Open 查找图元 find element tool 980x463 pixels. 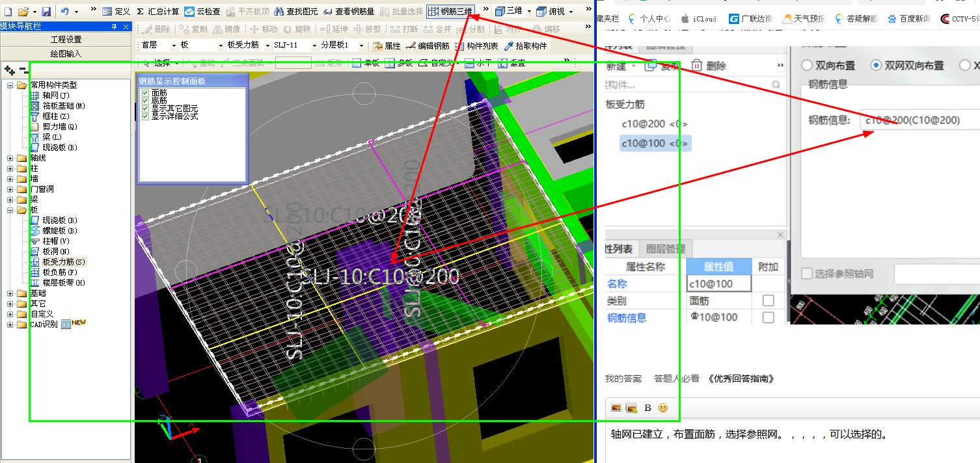tap(296, 12)
